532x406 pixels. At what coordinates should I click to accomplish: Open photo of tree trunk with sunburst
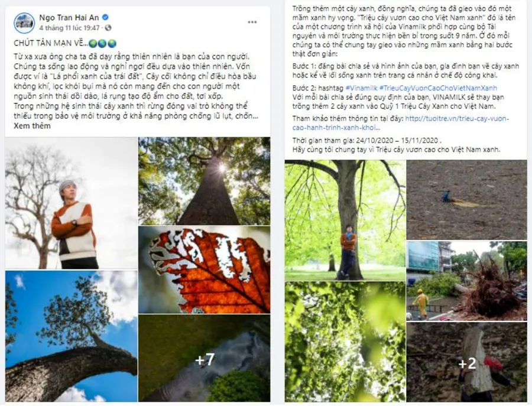click(205, 181)
